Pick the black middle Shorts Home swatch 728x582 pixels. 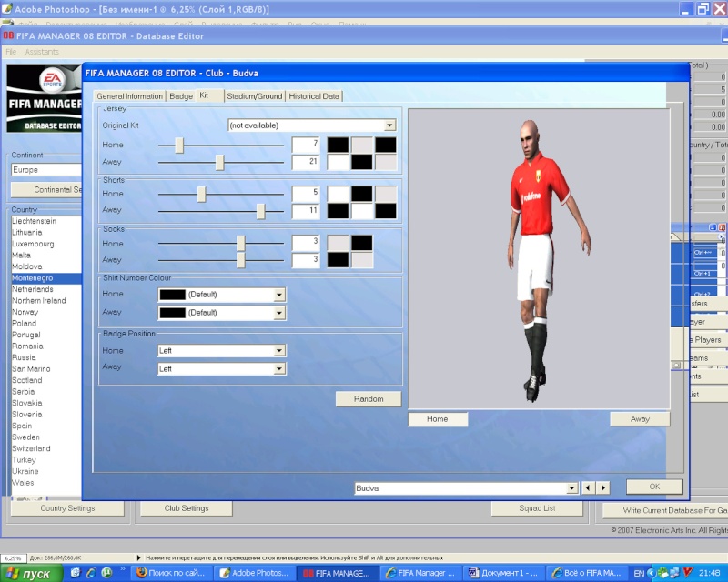click(x=361, y=194)
